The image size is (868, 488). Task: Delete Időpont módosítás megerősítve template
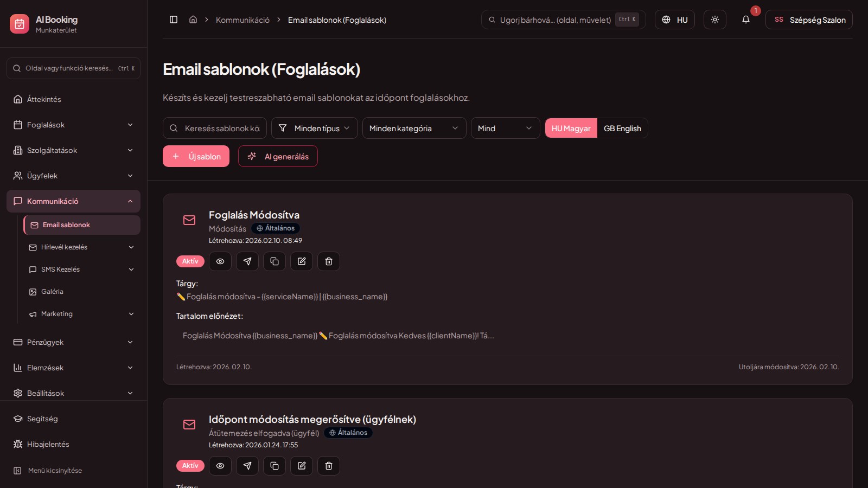tap(329, 466)
